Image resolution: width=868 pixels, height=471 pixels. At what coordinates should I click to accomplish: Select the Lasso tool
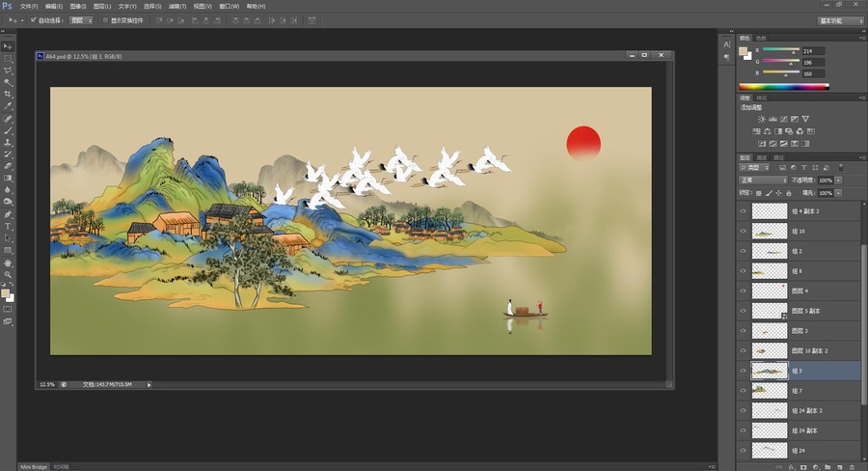point(8,70)
